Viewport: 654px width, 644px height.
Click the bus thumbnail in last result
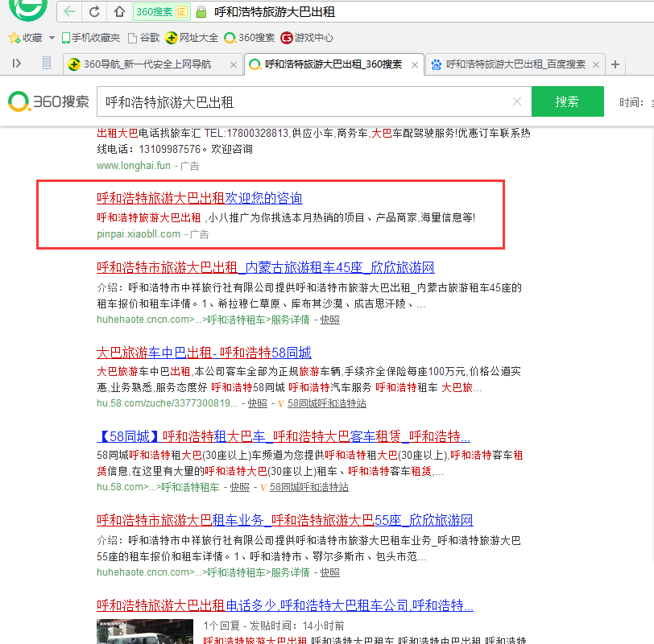[x=145, y=632]
